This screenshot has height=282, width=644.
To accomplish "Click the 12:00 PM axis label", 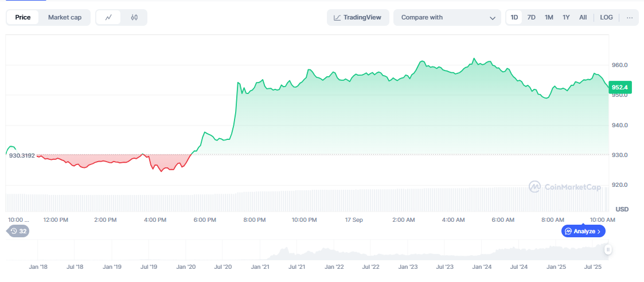I will (x=56, y=220).
